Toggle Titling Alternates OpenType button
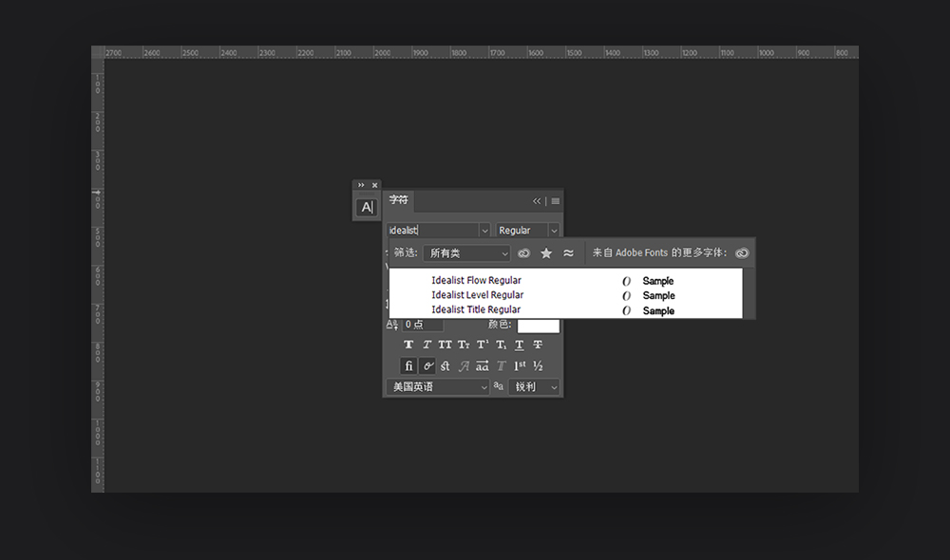Image resolution: width=950 pixels, height=560 pixels. pyautogui.click(x=501, y=365)
